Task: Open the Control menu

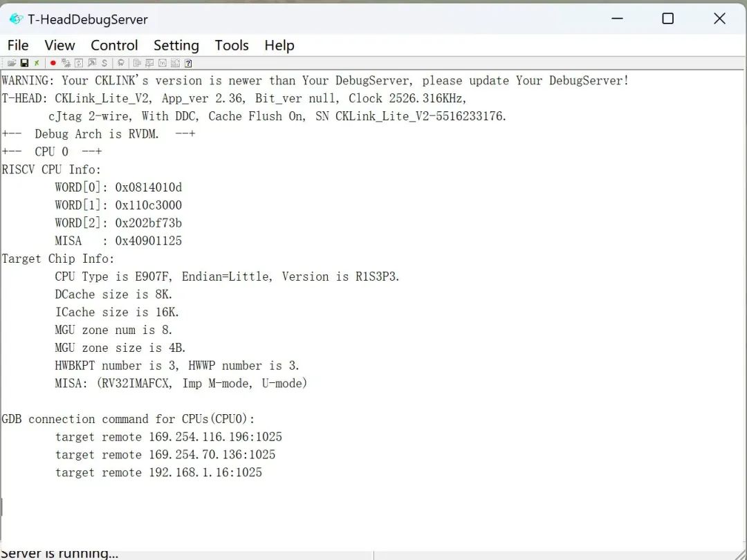Action: pos(114,45)
